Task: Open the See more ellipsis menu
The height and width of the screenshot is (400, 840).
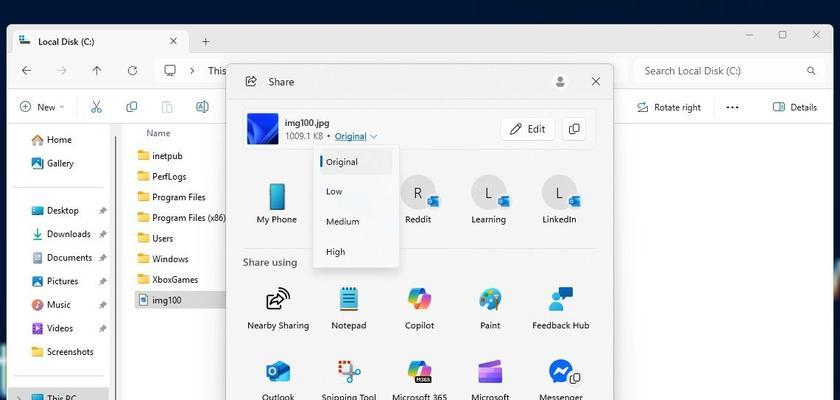Action: pos(732,107)
